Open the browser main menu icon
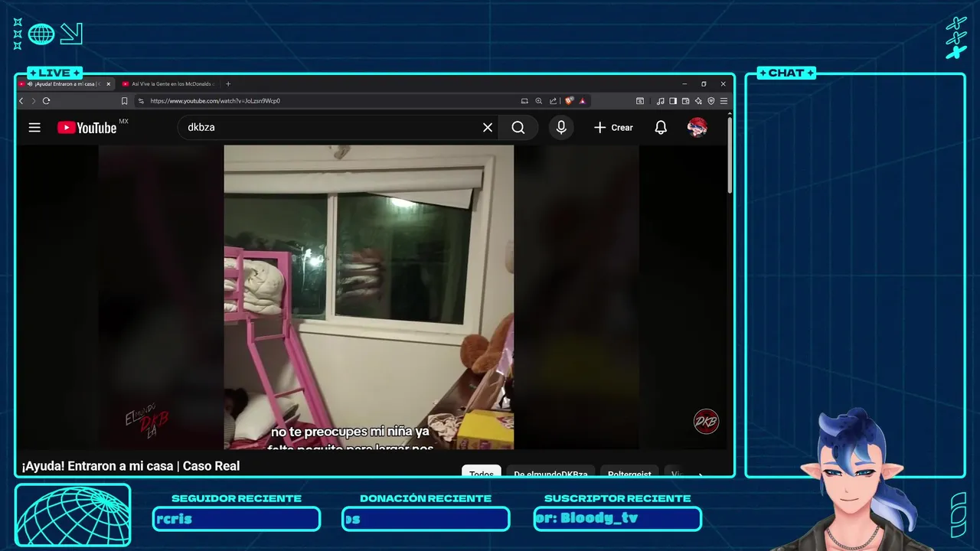Viewport: 980px width, 551px height. [724, 101]
